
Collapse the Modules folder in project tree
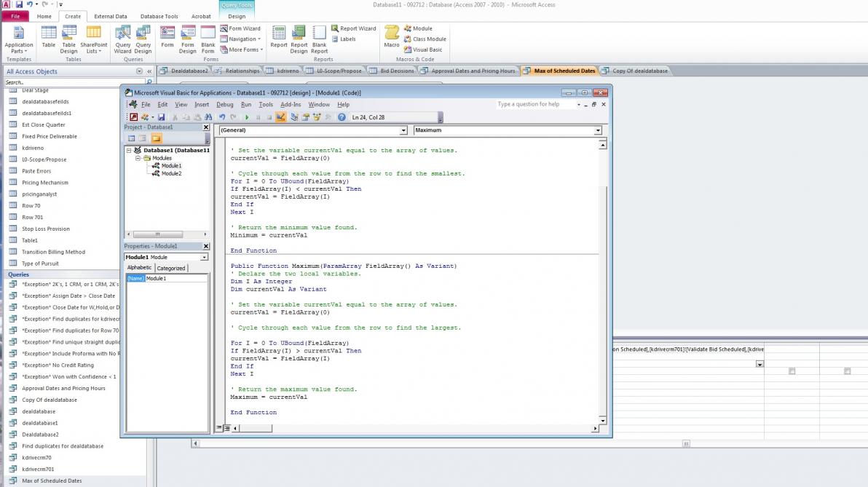(138, 158)
